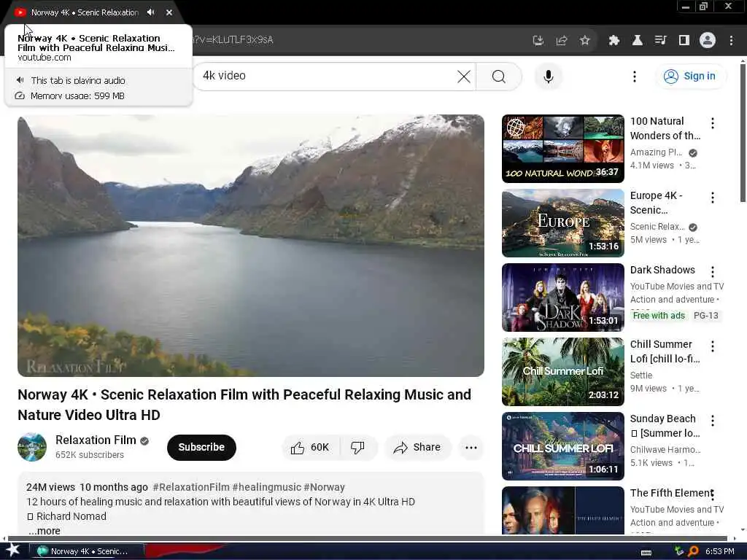Screen dimensions: 747x560
Task: Open the browser profile avatar
Action: (x=708, y=41)
